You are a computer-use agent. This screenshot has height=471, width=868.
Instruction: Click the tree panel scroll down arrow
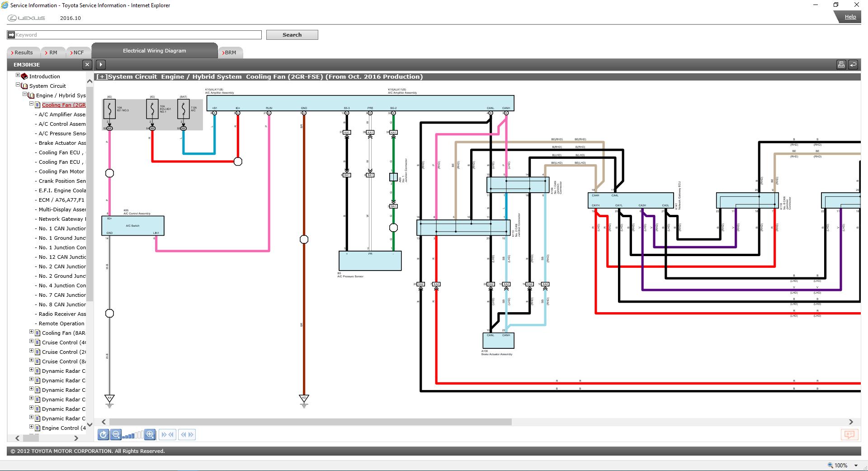click(x=90, y=424)
